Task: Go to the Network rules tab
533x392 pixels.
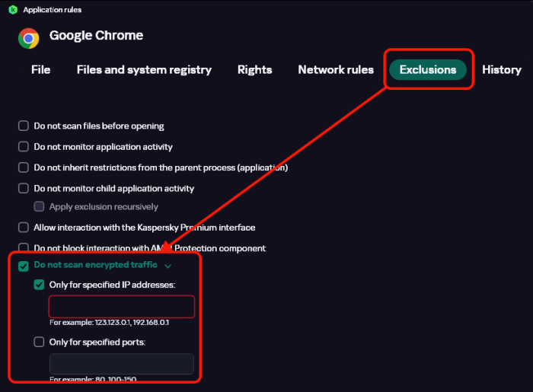Action: coord(336,70)
